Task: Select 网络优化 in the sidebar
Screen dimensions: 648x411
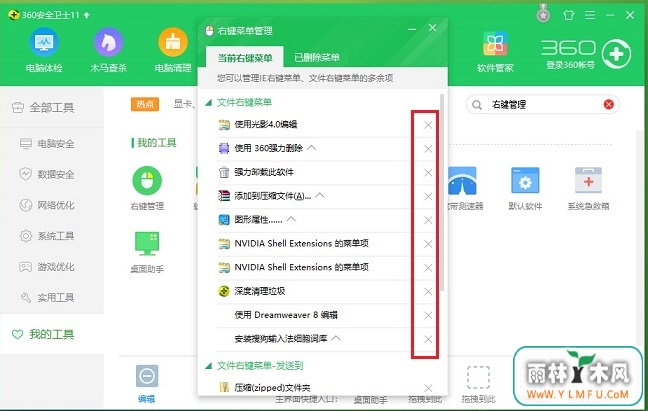Action: [52, 205]
